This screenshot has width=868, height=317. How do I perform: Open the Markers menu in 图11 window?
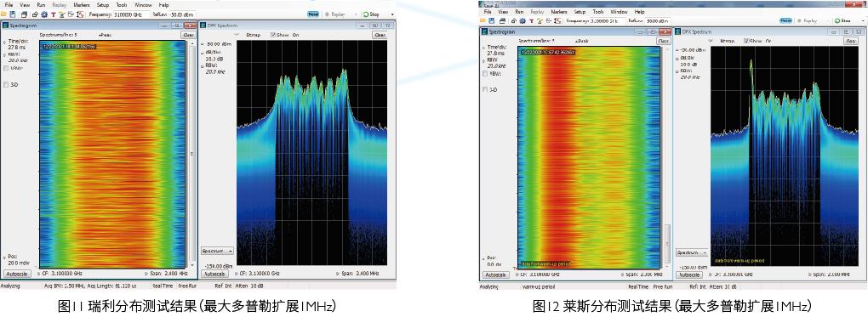pos(82,5)
